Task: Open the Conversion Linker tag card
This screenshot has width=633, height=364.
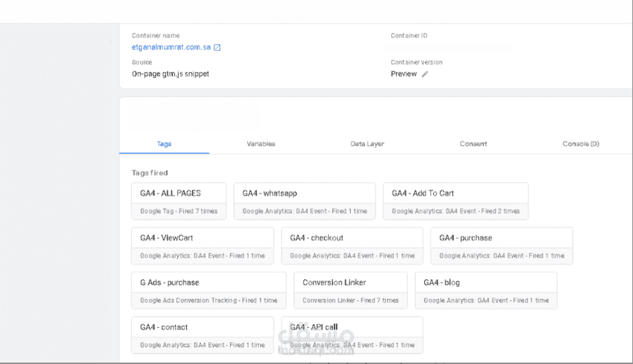Action: tap(350, 290)
